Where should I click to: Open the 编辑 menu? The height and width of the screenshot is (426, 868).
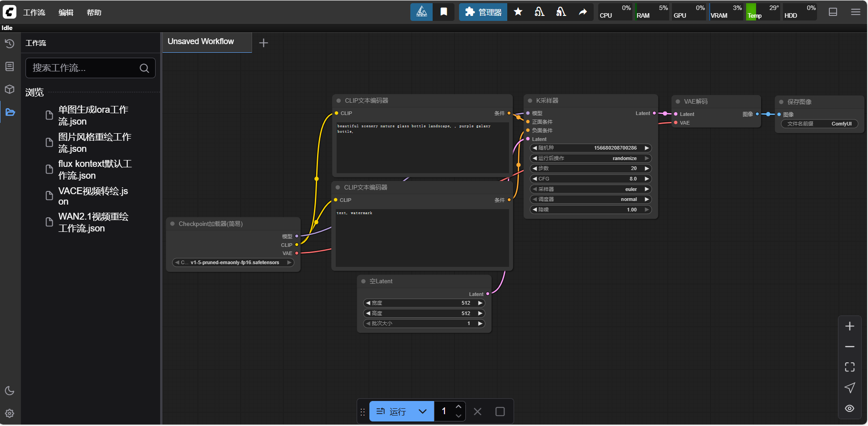tap(66, 13)
